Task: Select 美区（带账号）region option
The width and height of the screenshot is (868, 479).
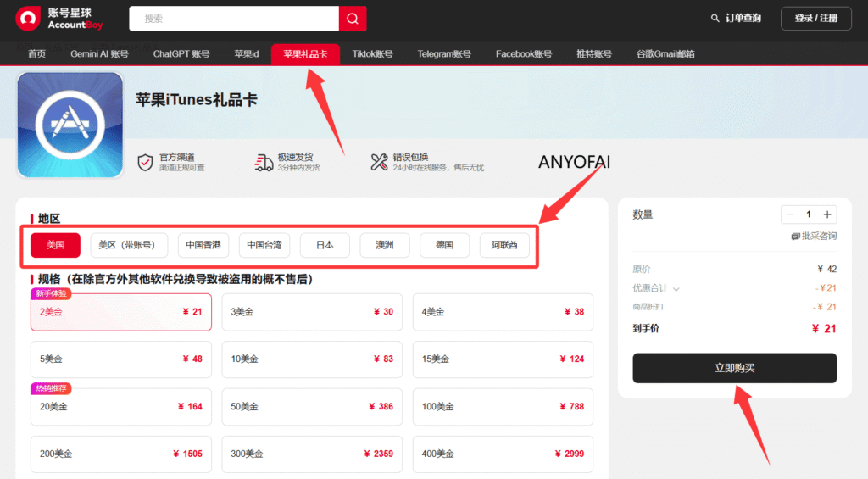Action: pos(129,245)
